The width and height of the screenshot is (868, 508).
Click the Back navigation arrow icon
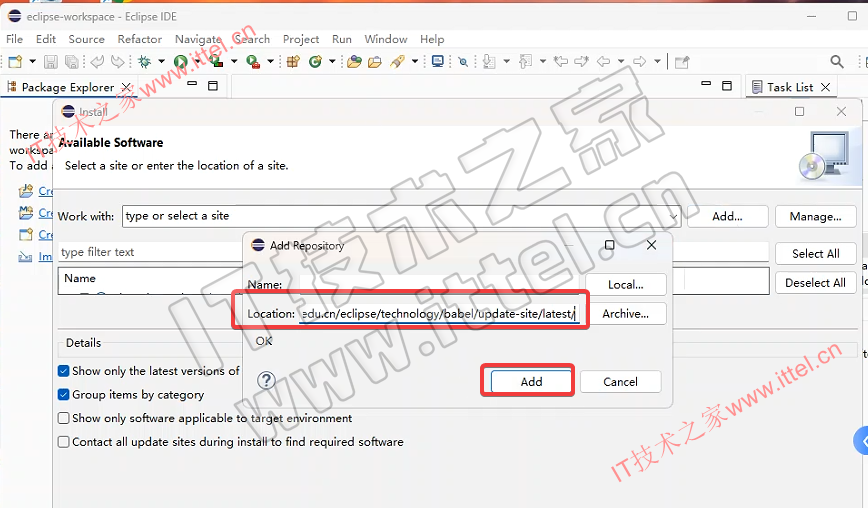[603, 61]
